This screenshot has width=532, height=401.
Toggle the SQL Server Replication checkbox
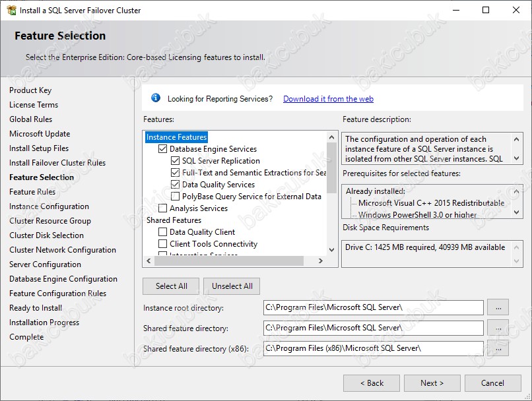175,161
